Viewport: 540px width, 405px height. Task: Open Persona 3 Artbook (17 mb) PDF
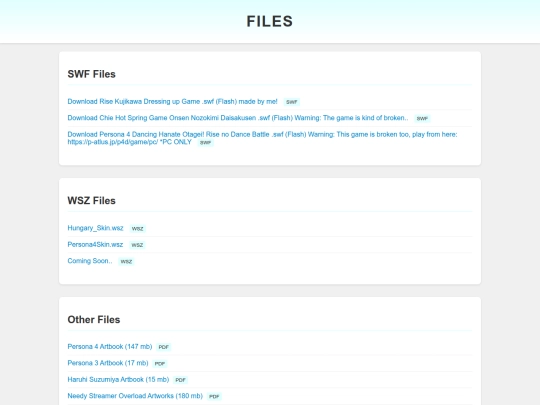pos(108,363)
